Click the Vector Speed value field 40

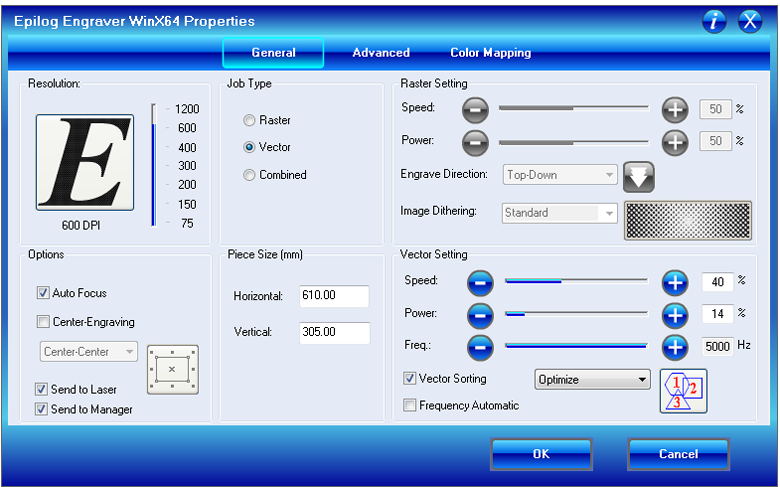click(717, 282)
